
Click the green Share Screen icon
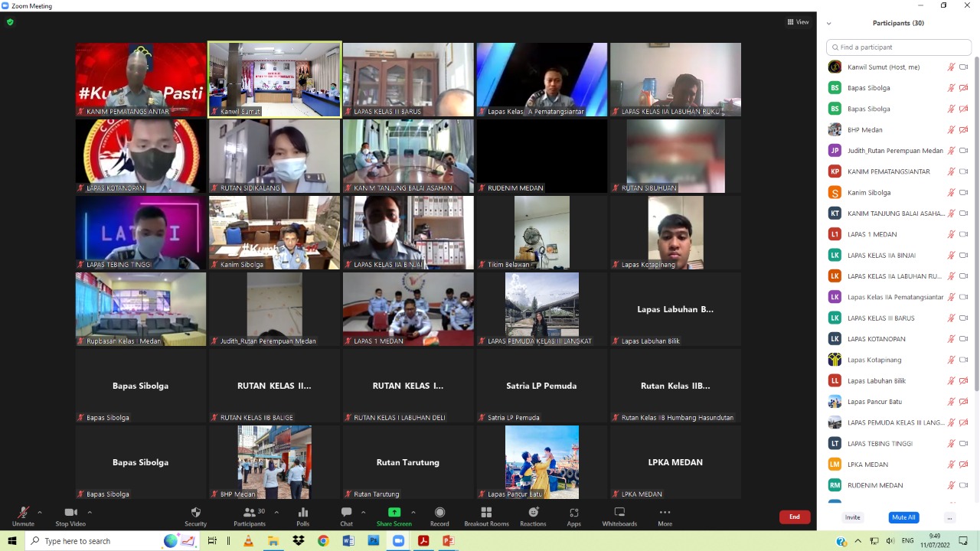coord(394,513)
